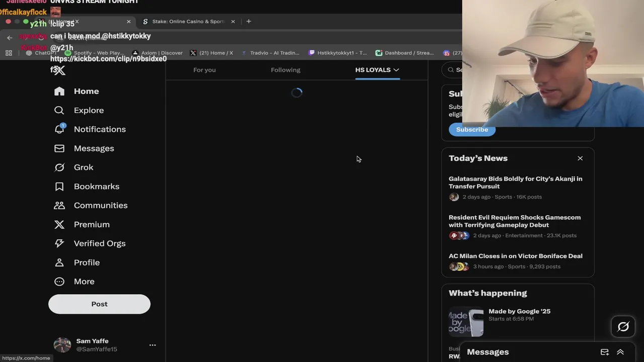Go back with browser back arrow

[10, 38]
